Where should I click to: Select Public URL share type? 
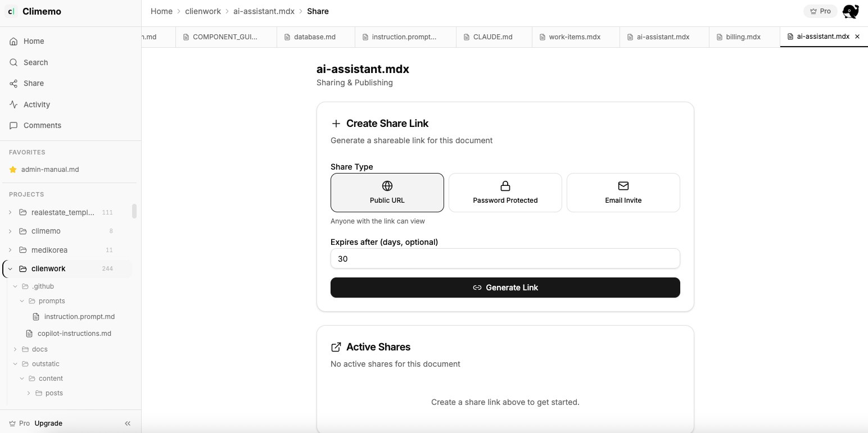[387, 193]
